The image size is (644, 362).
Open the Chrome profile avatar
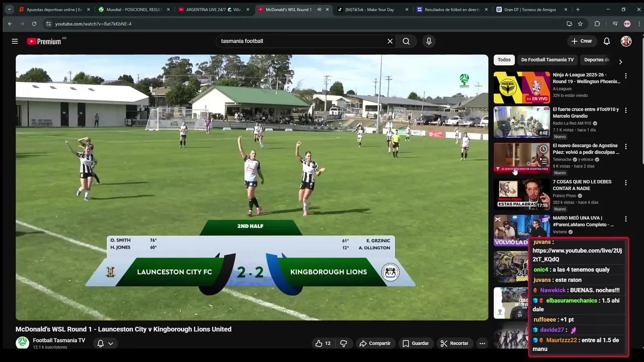627,24
